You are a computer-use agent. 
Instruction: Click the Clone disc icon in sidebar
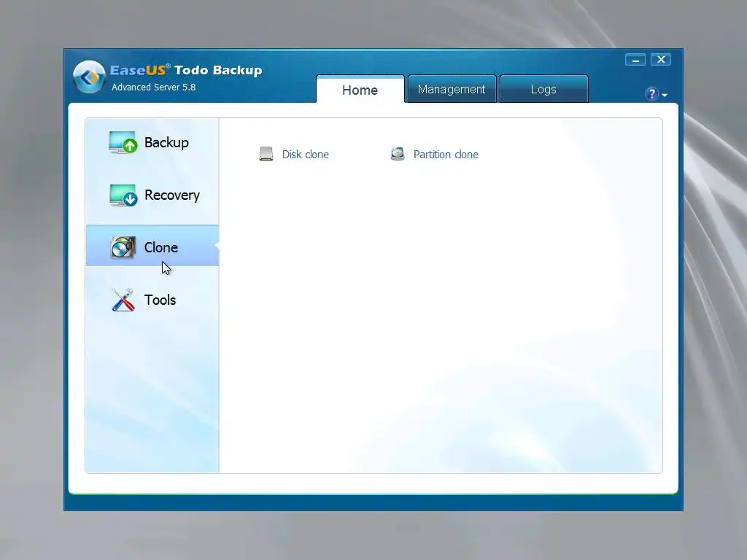tap(123, 247)
